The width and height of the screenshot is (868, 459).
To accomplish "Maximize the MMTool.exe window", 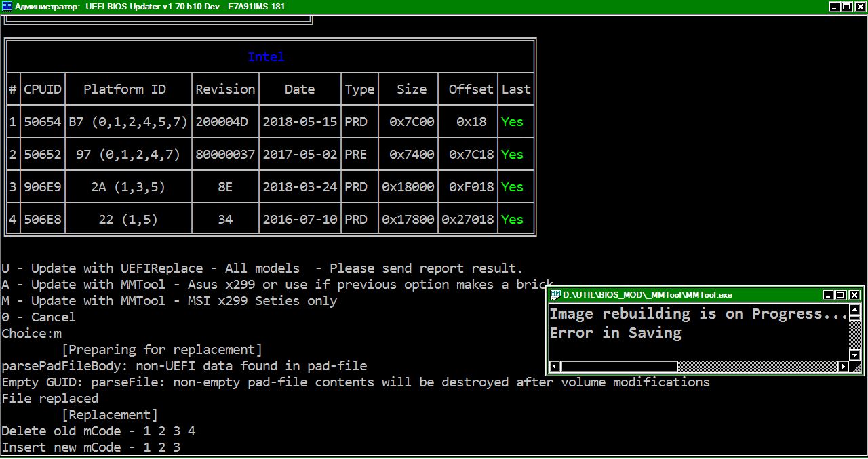I will click(x=841, y=295).
